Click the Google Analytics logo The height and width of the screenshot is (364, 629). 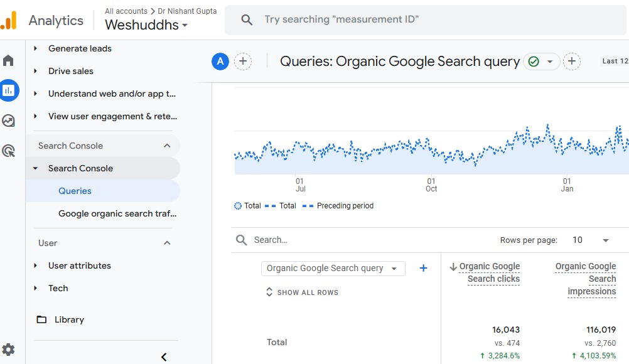8,20
